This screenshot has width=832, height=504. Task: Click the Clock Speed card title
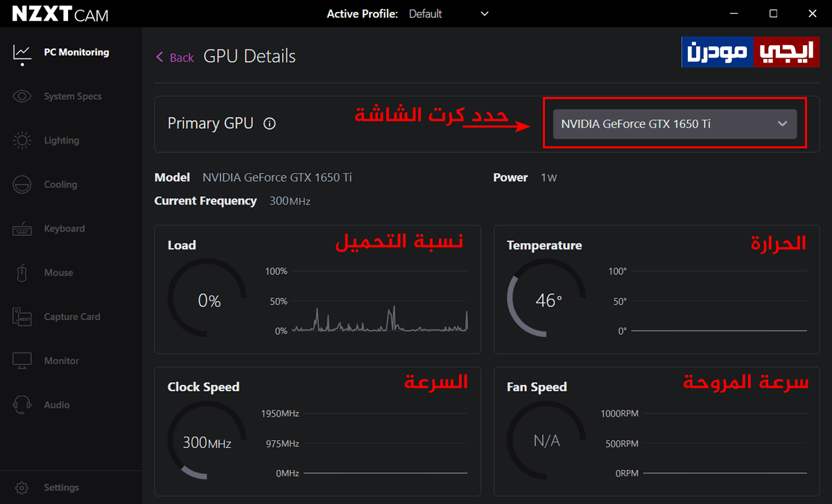click(x=203, y=387)
